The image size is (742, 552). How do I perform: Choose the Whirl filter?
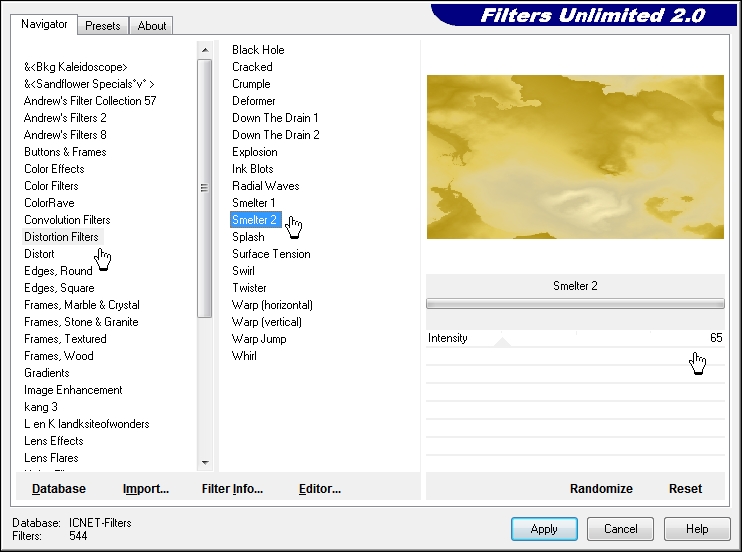[244, 356]
